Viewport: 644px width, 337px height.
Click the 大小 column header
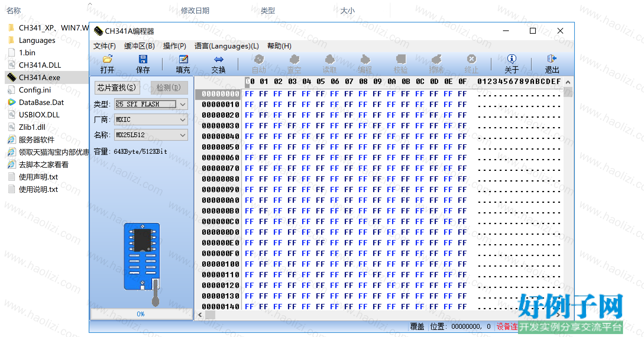[347, 11]
